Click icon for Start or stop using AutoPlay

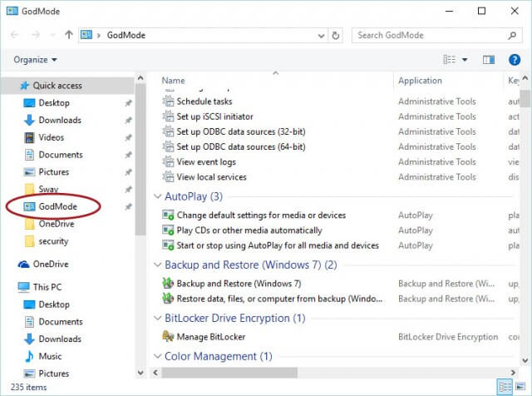168,245
